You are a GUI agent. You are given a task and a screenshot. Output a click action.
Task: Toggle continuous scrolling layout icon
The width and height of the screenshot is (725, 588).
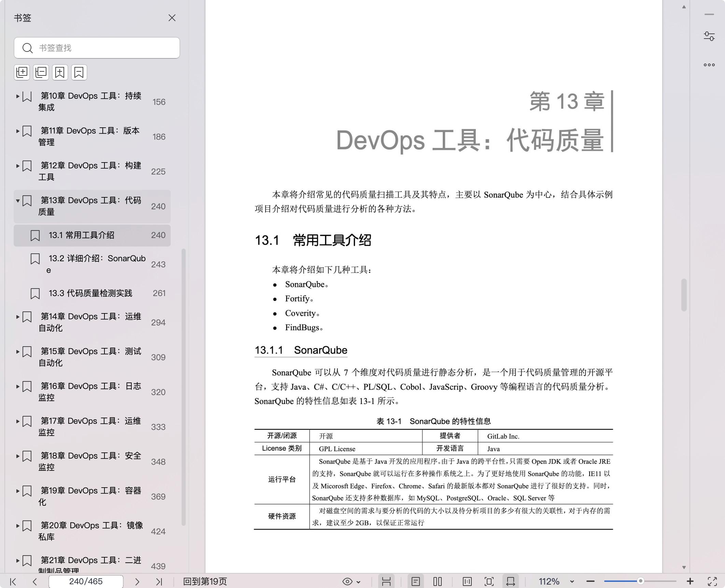(386, 582)
